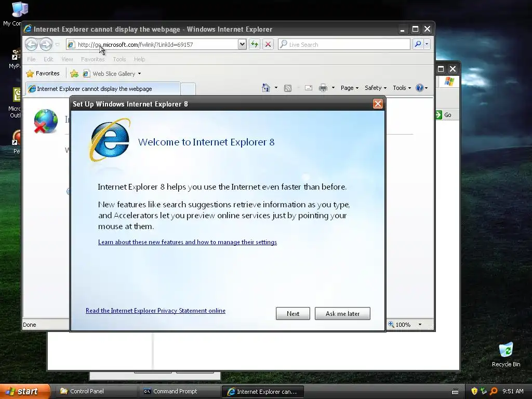
Task: Click the Internet Explorer title bar icon
Action: (x=28, y=29)
